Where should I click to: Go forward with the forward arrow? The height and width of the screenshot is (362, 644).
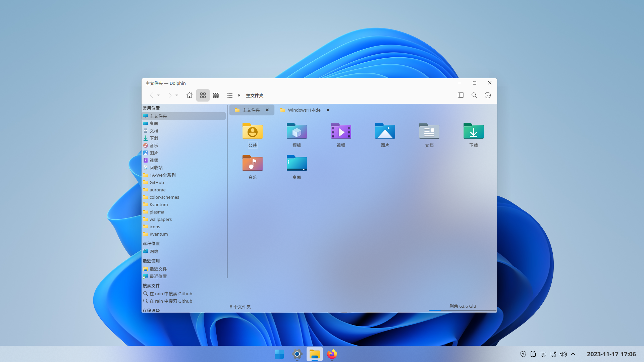coord(170,96)
